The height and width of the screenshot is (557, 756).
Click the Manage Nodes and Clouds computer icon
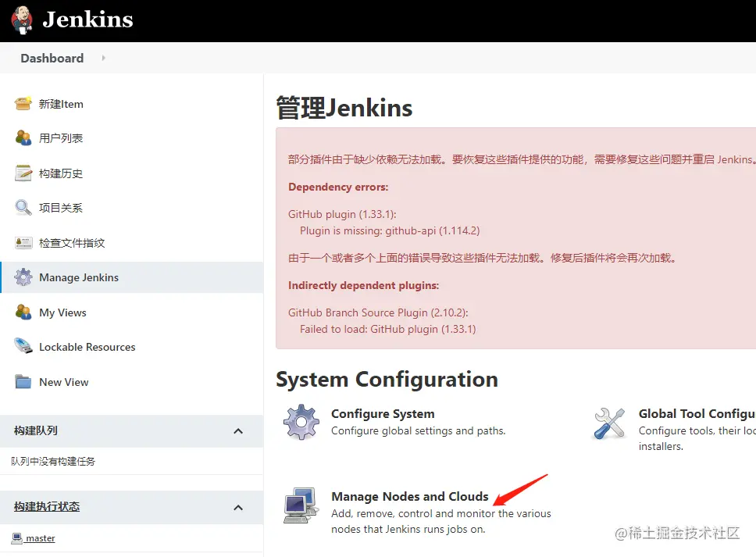point(301,505)
